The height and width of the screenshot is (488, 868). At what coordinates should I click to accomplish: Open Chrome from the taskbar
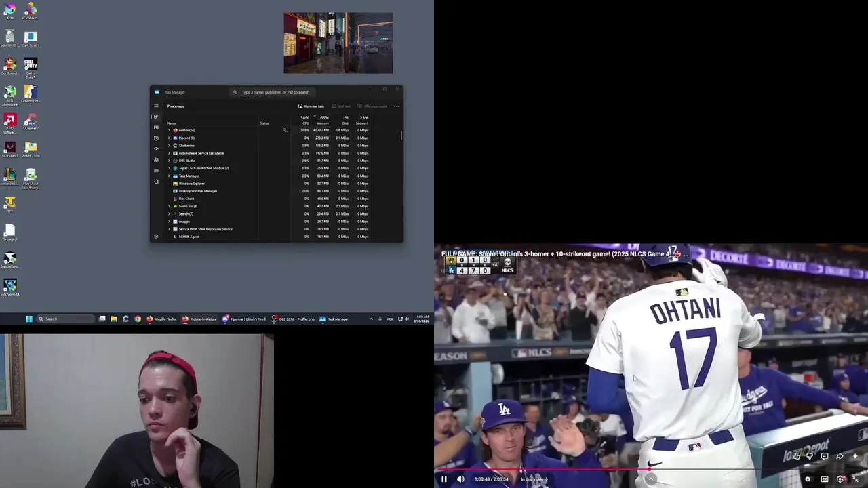pyautogui.click(x=138, y=319)
